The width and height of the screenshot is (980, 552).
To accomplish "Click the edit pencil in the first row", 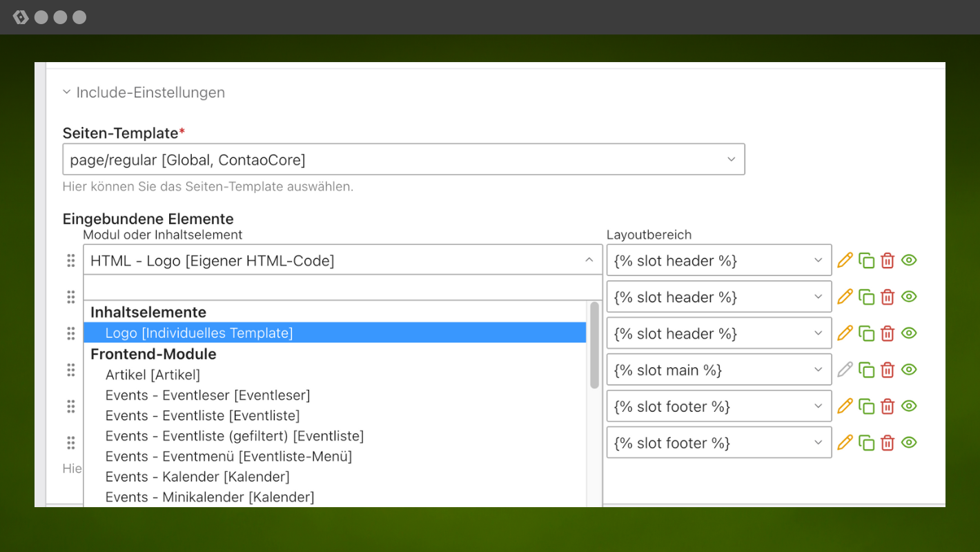I will coord(845,260).
